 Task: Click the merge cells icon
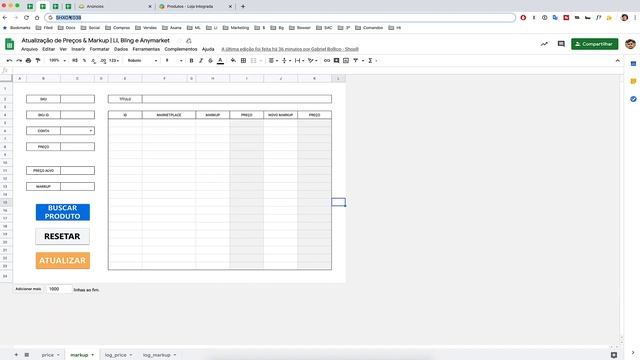[x=253, y=60]
